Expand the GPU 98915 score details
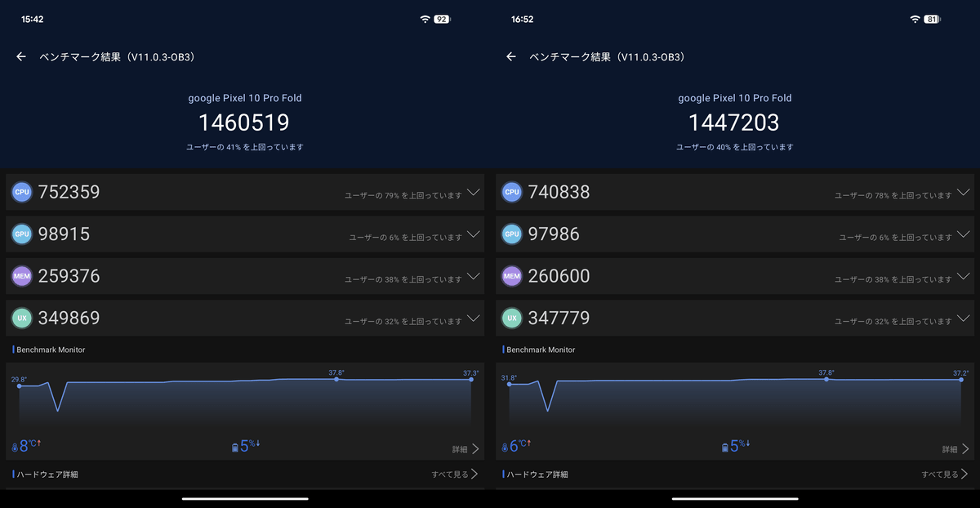980x508 pixels. coord(474,235)
